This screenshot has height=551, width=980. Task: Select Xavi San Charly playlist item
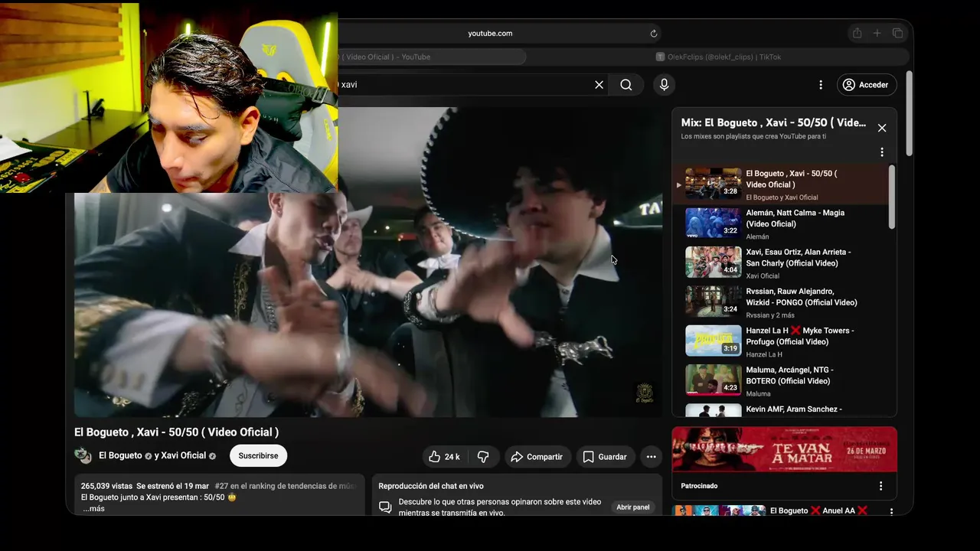(780, 262)
